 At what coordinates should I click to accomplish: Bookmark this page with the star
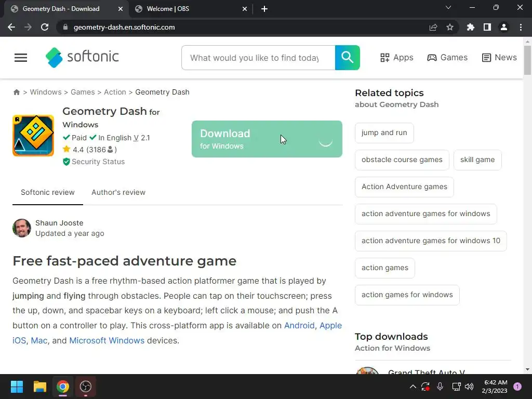pos(449,27)
